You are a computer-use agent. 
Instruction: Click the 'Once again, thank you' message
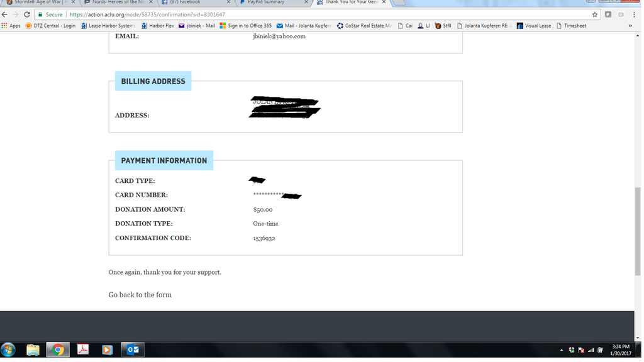click(x=165, y=272)
